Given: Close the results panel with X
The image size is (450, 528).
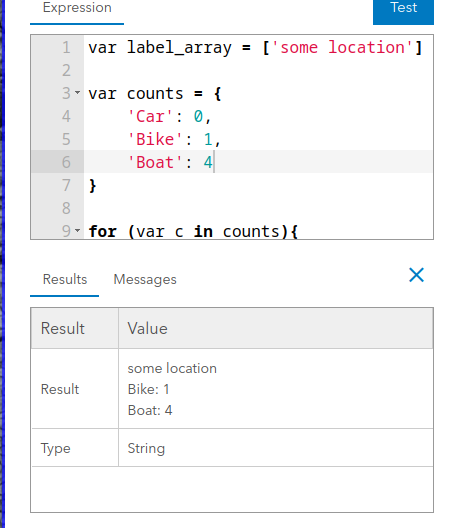Looking at the screenshot, I should pyautogui.click(x=416, y=275).
